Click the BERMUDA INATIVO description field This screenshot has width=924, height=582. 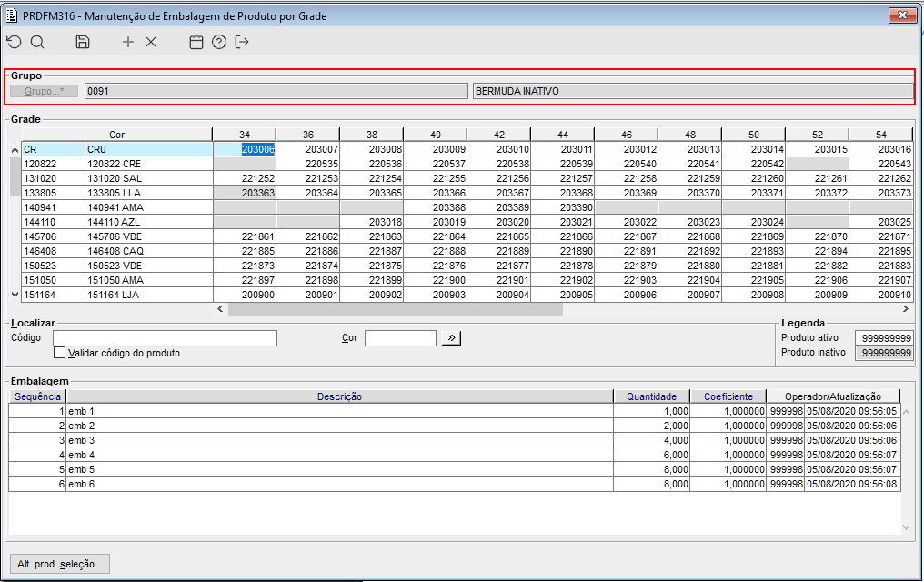point(693,91)
